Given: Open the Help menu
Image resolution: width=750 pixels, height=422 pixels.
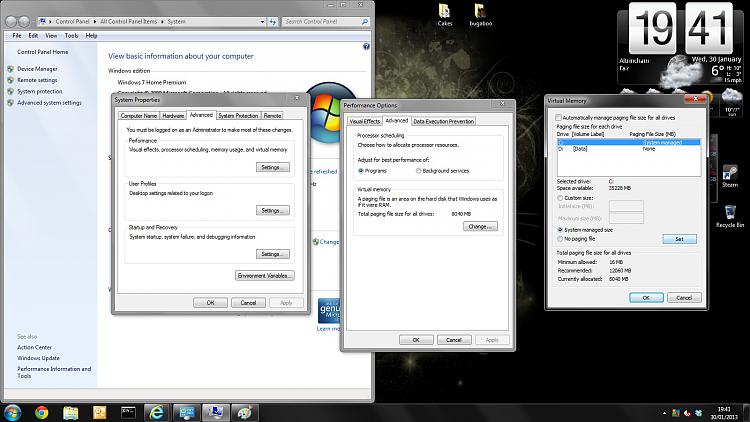Looking at the screenshot, I should coord(91,35).
